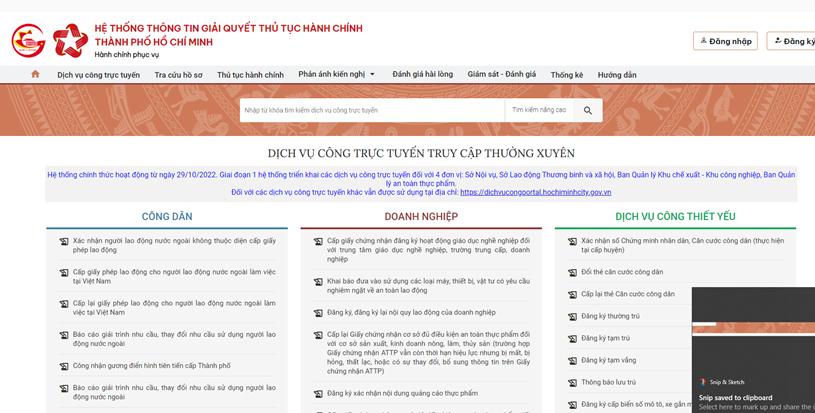Click Tìm kiếm nâng cao advanced search
The height and width of the screenshot is (413, 815).
tap(539, 110)
